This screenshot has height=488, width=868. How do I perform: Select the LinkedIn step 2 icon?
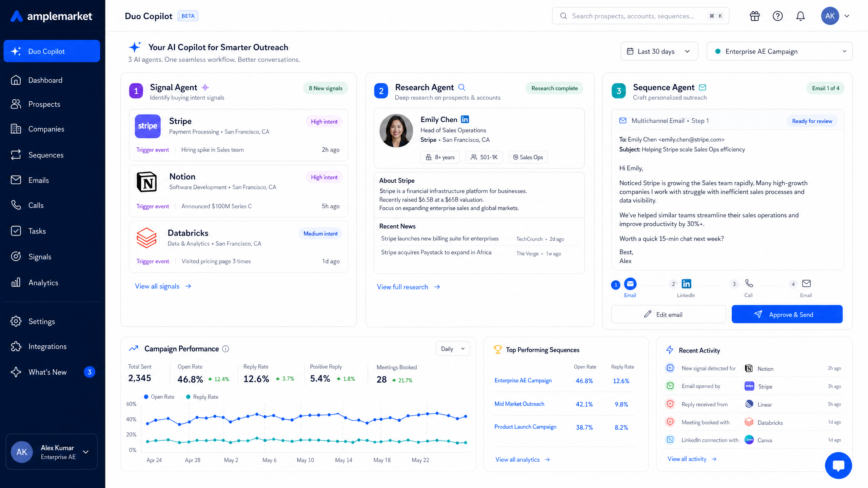tap(686, 284)
